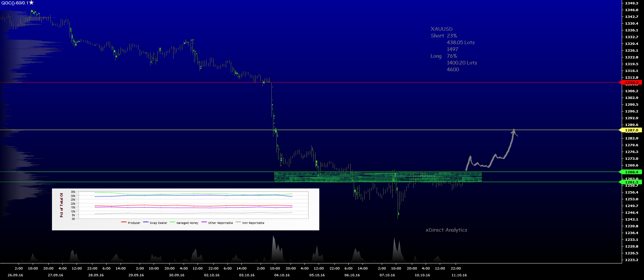Click the gray forecast arrow head
This screenshot has height=280, width=644.
click(x=514, y=131)
